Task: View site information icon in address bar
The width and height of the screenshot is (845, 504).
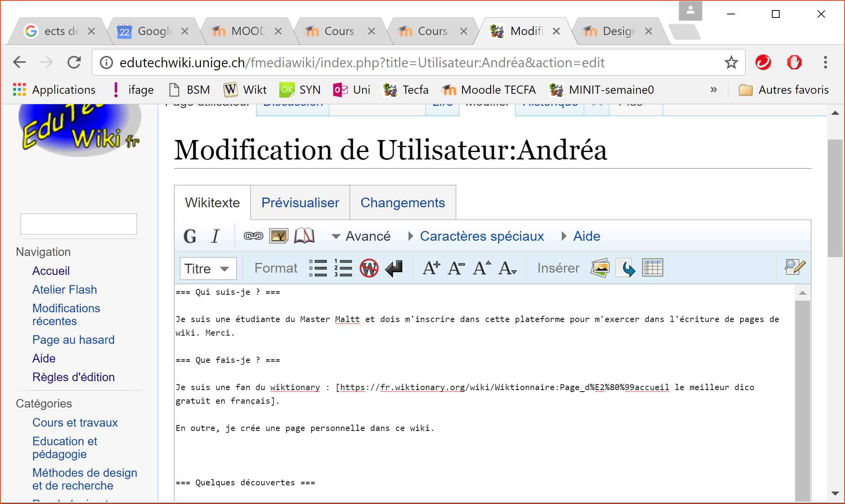Action: pos(106,62)
